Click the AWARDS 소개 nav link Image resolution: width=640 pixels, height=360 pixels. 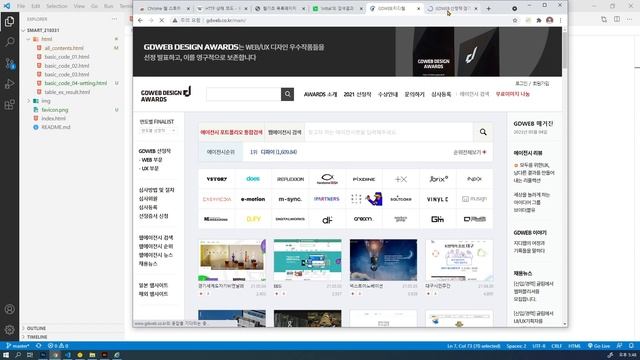pyautogui.click(x=320, y=94)
